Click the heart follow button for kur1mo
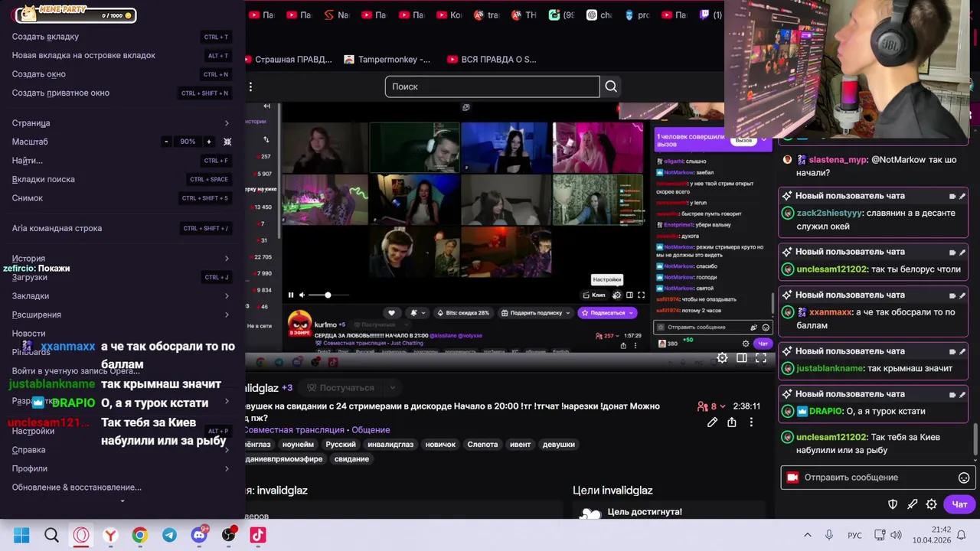The width and height of the screenshot is (980, 551). (x=392, y=312)
